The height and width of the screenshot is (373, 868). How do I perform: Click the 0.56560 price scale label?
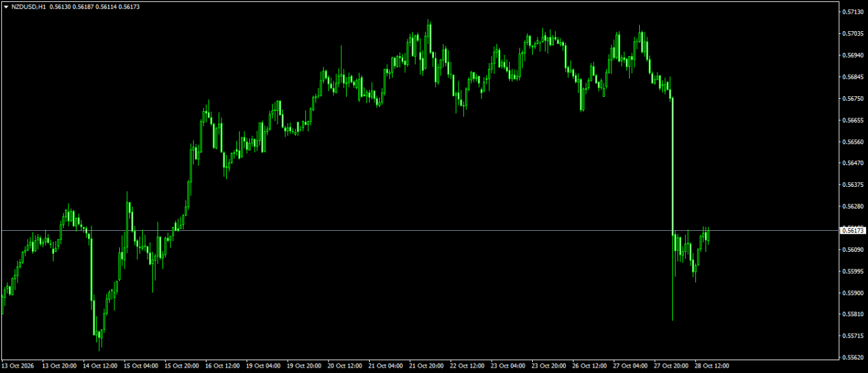tap(854, 142)
